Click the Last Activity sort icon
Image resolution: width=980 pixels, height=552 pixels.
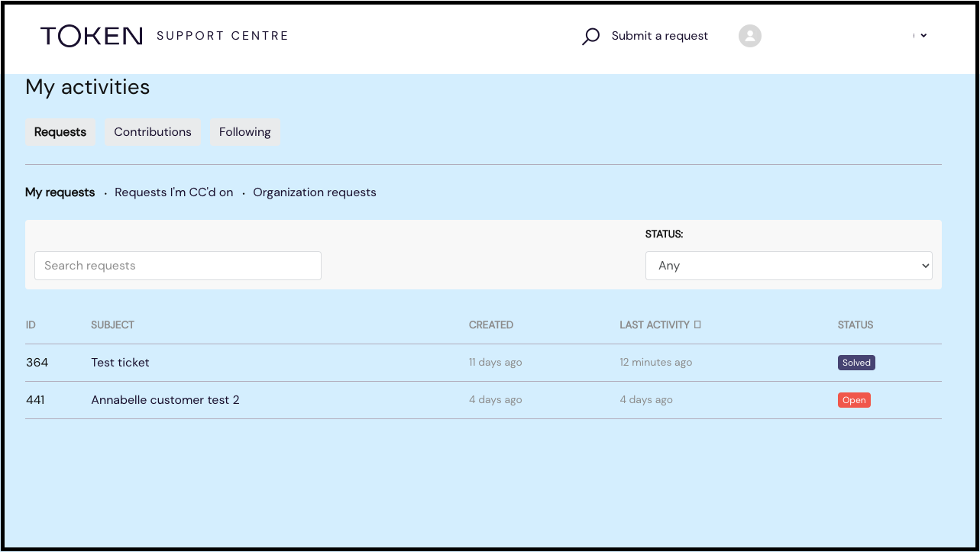click(x=697, y=324)
